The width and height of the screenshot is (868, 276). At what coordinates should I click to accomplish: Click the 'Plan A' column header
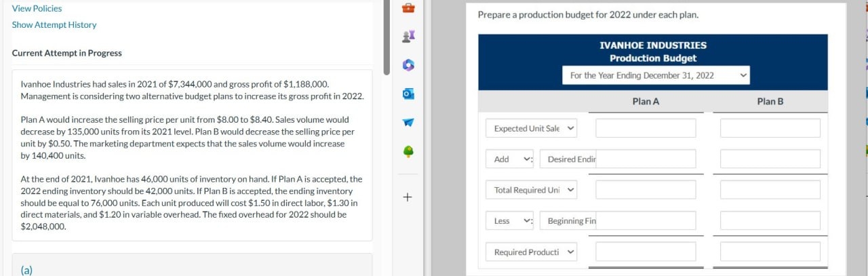tap(646, 101)
